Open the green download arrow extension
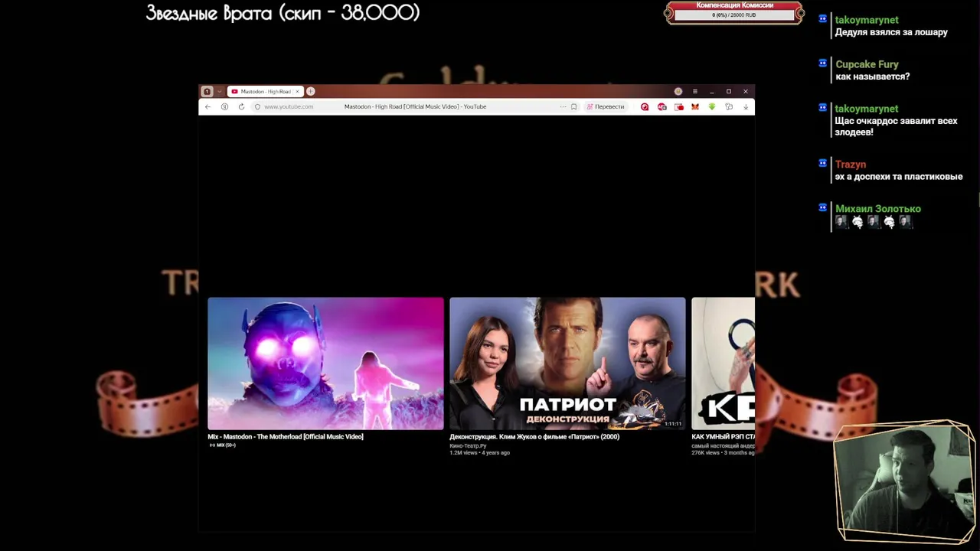 (712, 106)
